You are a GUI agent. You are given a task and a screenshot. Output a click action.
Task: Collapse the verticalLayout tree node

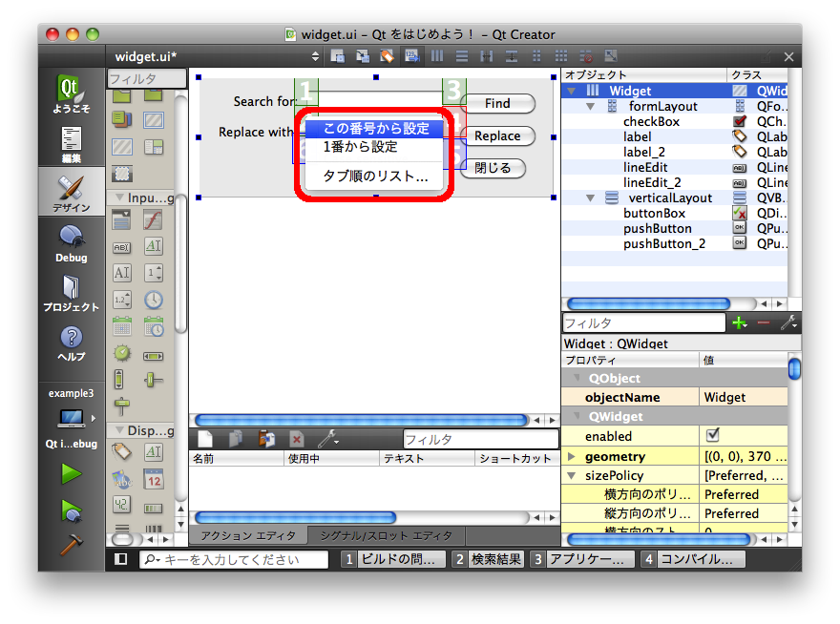[594, 198]
